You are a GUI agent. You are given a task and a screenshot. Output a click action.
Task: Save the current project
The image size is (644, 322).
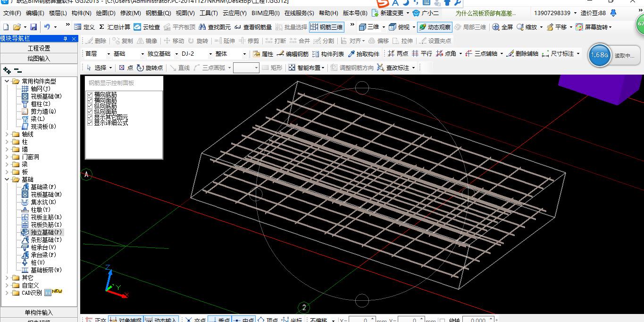click(x=33, y=27)
